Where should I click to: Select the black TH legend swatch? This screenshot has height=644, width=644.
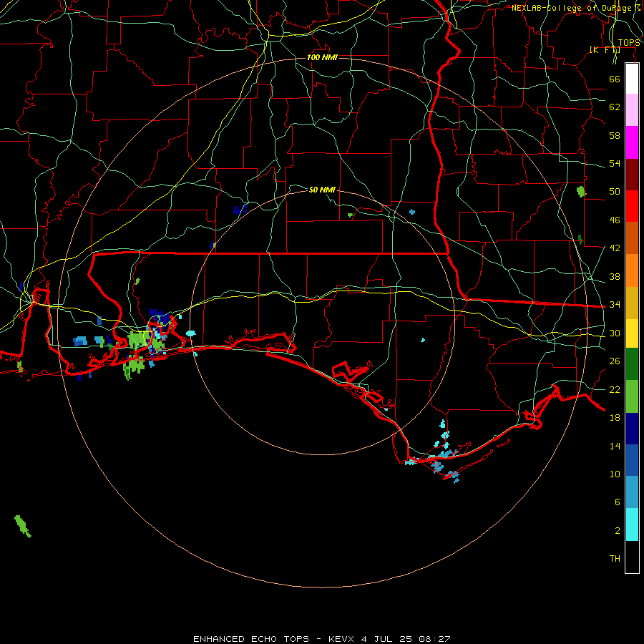(632, 557)
